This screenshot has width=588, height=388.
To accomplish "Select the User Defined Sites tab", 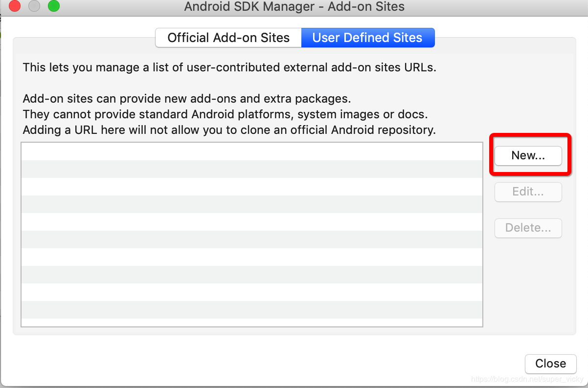I will point(367,38).
